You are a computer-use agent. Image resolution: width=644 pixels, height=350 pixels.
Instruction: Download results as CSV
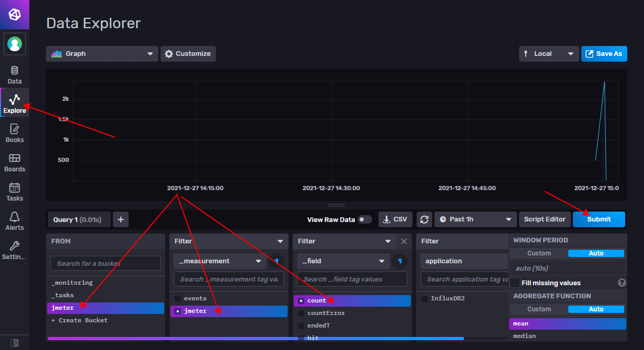(x=395, y=219)
